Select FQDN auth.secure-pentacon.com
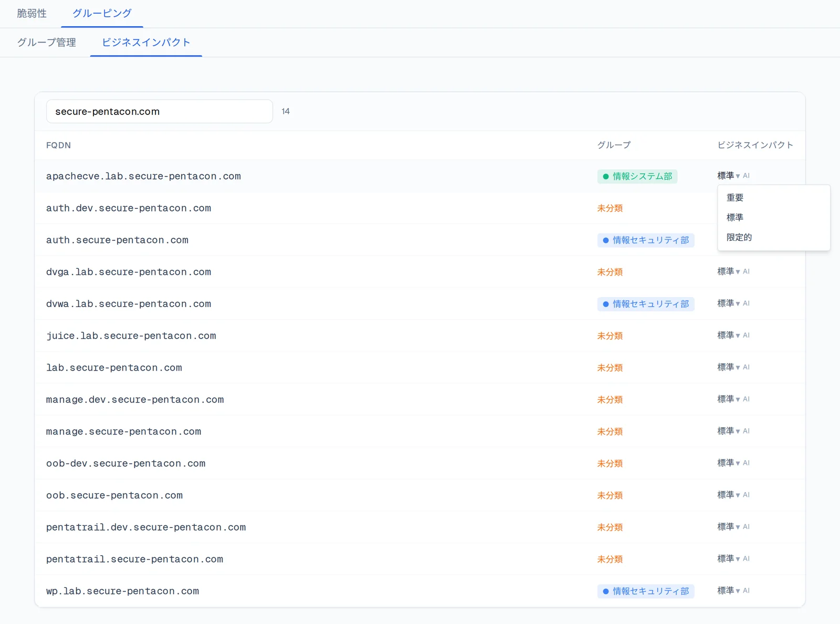Image resolution: width=840 pixels, height=624 pixels. pos(117,240)
